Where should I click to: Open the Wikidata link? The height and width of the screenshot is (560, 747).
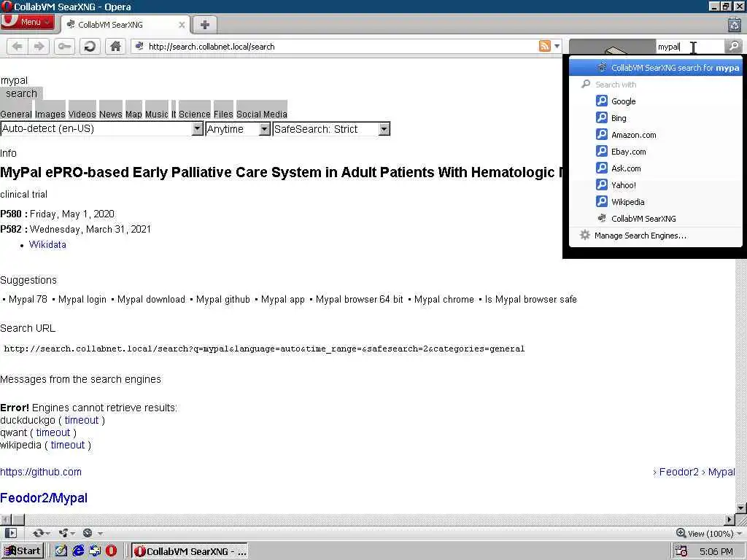47,244
